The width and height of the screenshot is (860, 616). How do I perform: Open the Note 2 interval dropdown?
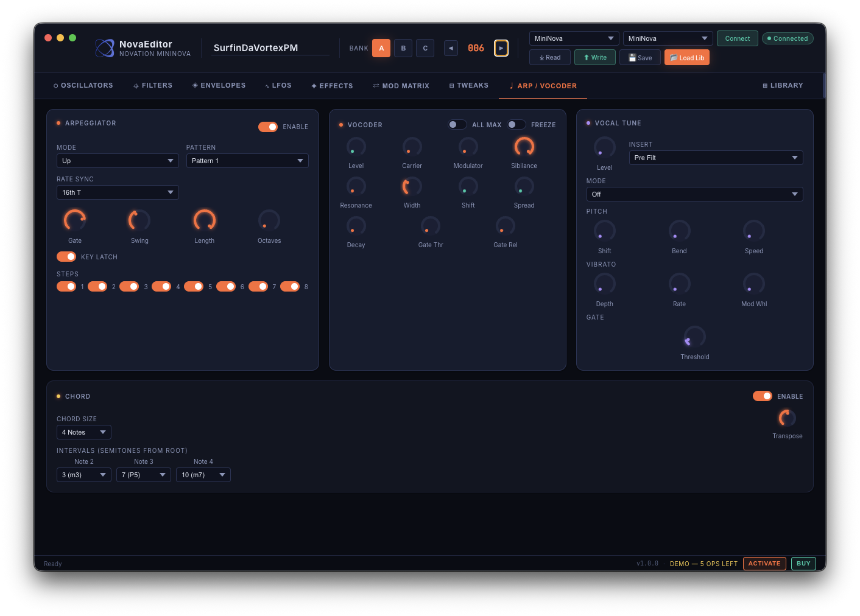point(84,475)
